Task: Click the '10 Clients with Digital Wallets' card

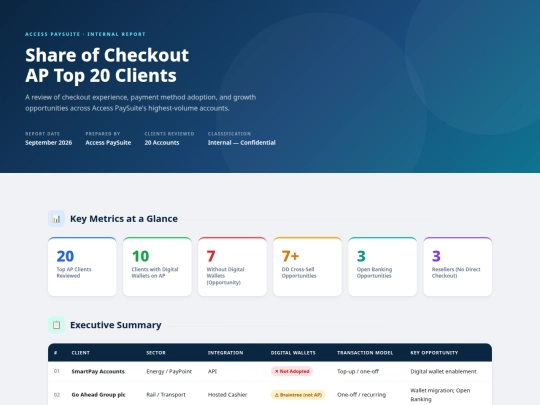Action: tap(157, 267)
